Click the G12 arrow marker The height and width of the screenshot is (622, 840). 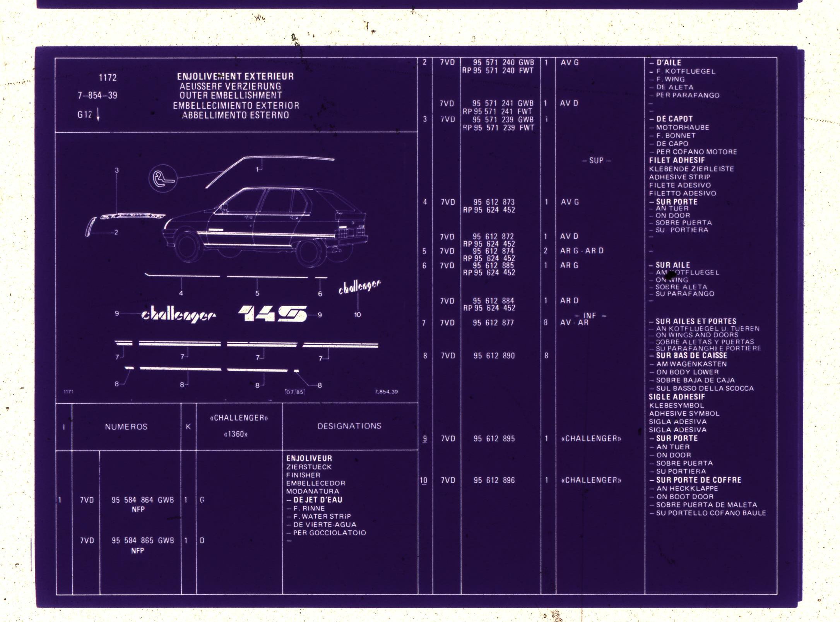click(89, 114)
